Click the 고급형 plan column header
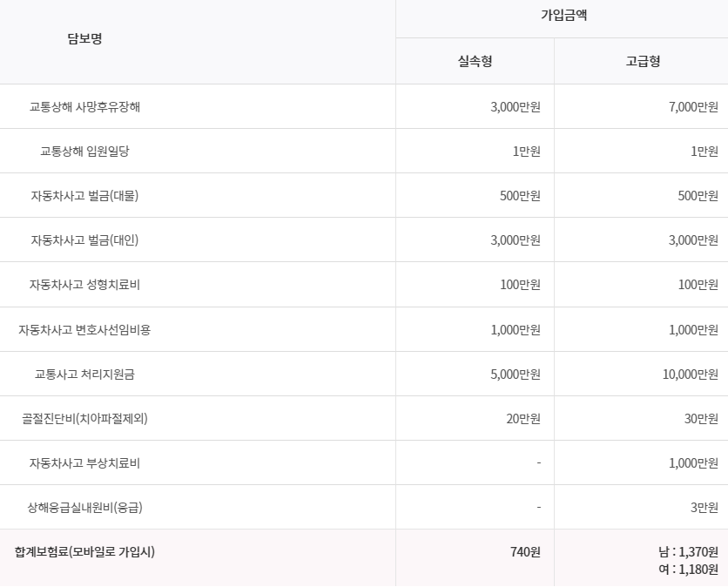728x587 pixels. 643,61
